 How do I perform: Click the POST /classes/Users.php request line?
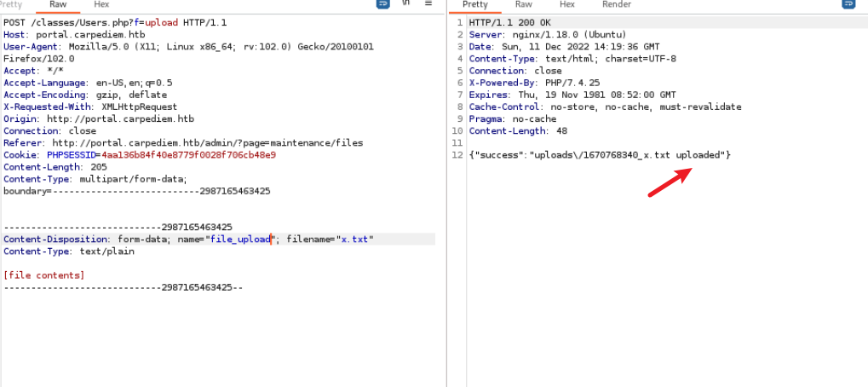coord(115,23)
